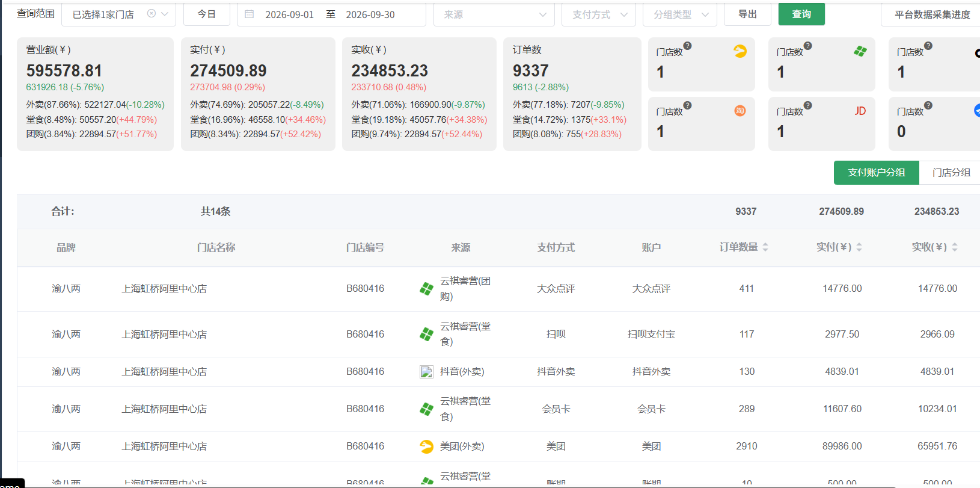
Task: Click the calendar icon in the date range field
Action: [250, 14]
